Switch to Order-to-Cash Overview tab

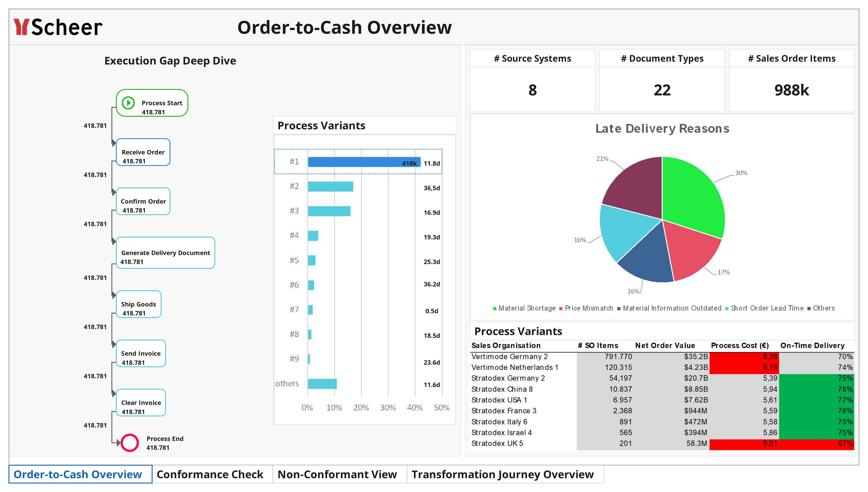80,474
